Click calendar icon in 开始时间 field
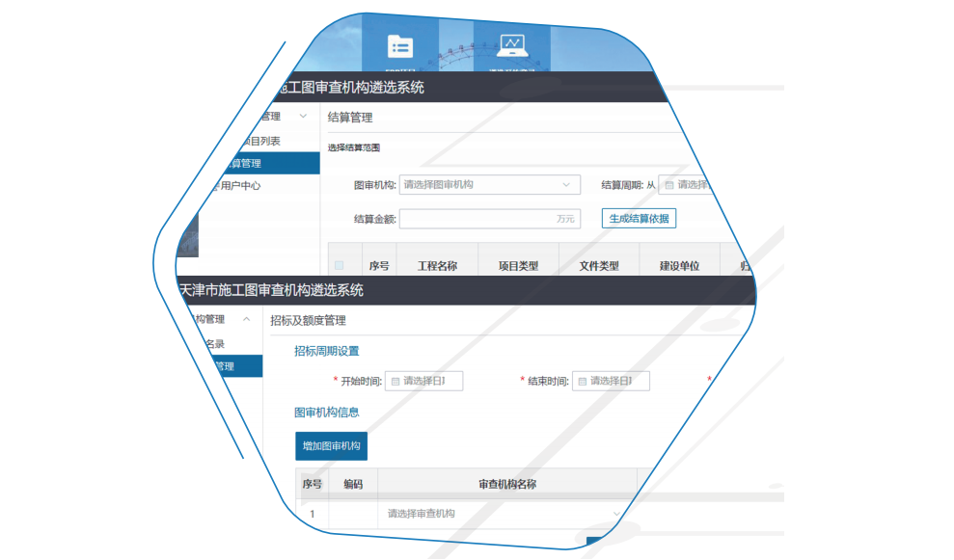This screenshot has height=560, width=954. 395,382
